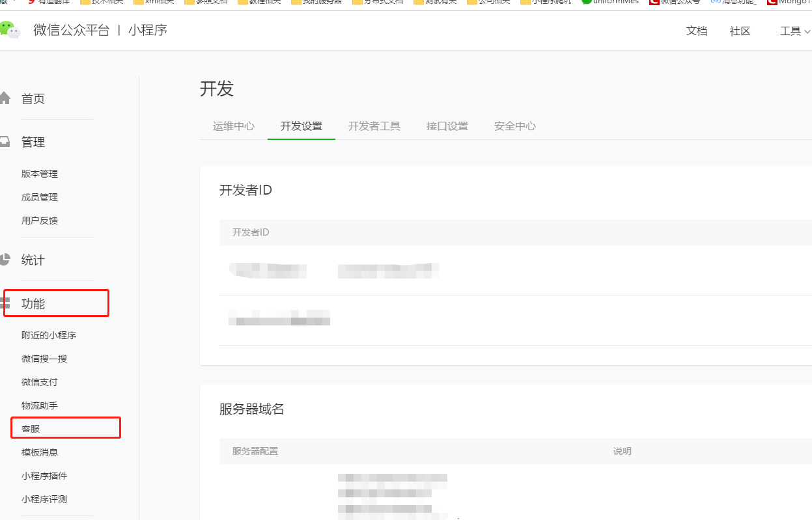Open 文档 in the top header
The height and width of the screenshot is (520, 812).
tap(697, 31)
